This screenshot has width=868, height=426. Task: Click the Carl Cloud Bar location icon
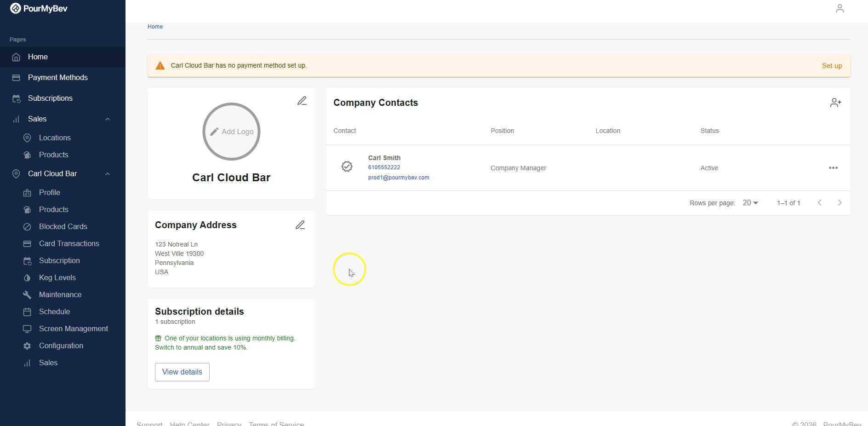tap(16, 174)
